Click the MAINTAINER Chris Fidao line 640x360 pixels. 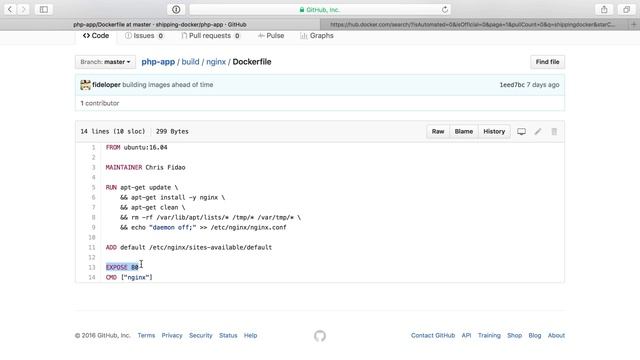point(145,167)
